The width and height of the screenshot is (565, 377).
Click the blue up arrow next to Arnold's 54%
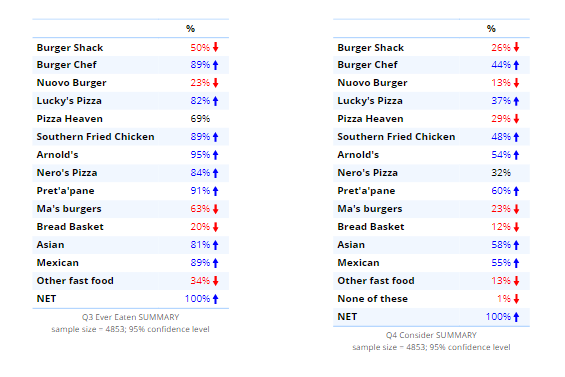click(516, 155)
